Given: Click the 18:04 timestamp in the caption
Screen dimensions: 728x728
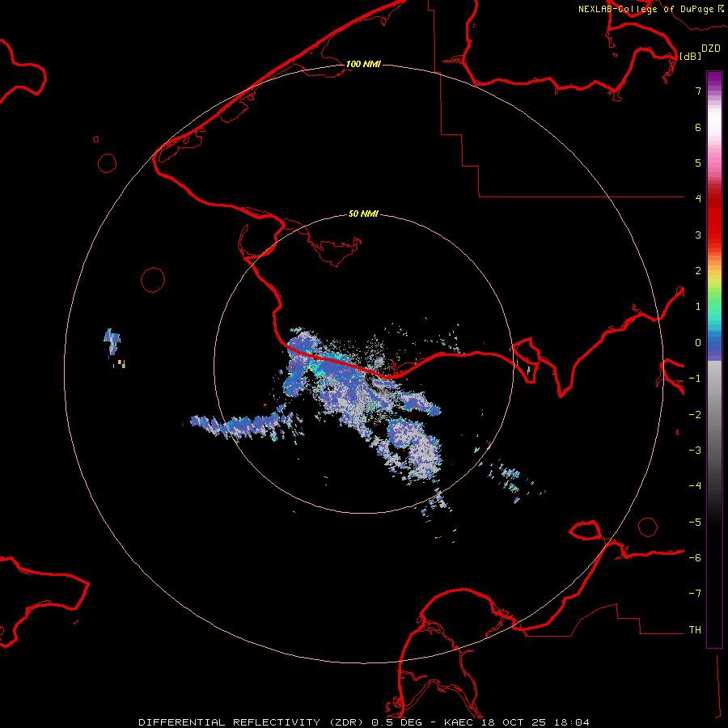Looking at the screenshot, I should click(x=574, y=722).
